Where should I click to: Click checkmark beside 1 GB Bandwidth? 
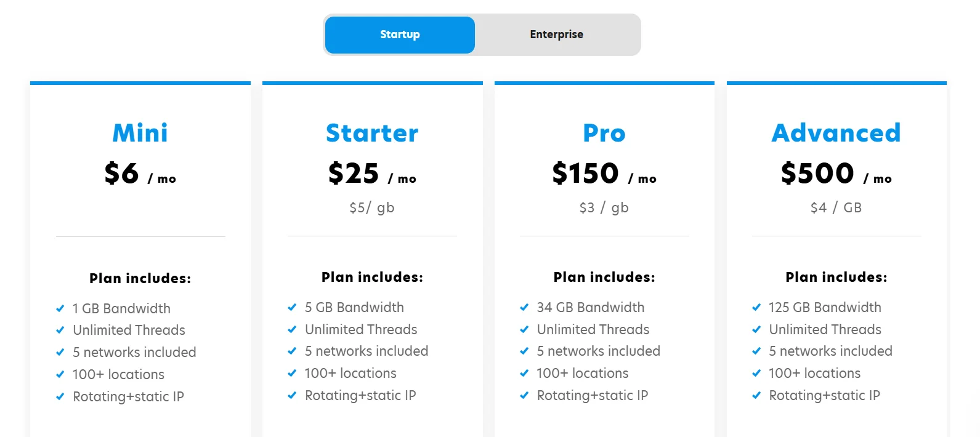(x=60, y=308)
